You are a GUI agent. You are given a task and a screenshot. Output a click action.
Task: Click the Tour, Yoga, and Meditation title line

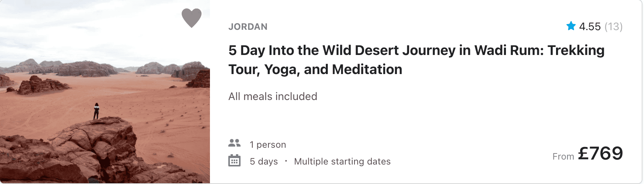[315, 69]
